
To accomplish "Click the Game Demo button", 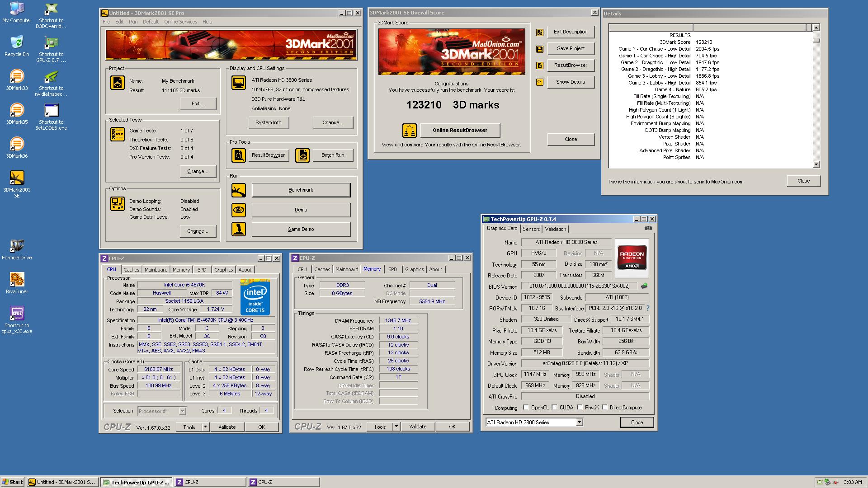I will point(301,229).
